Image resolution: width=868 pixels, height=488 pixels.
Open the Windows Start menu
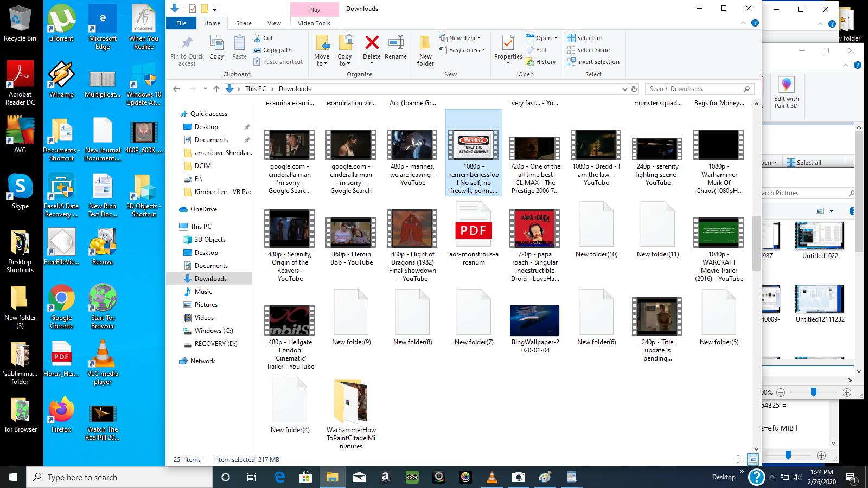(13, 477)
